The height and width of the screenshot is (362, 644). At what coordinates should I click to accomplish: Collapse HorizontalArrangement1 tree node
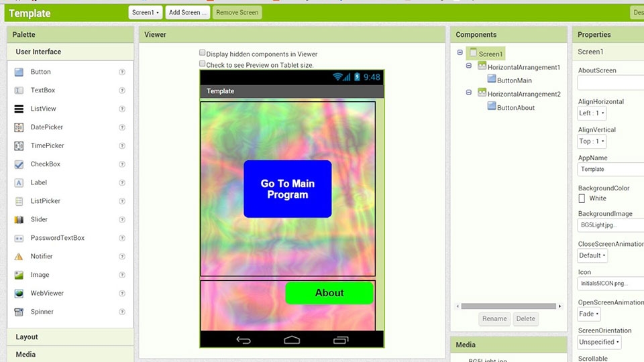coord(469,66)
